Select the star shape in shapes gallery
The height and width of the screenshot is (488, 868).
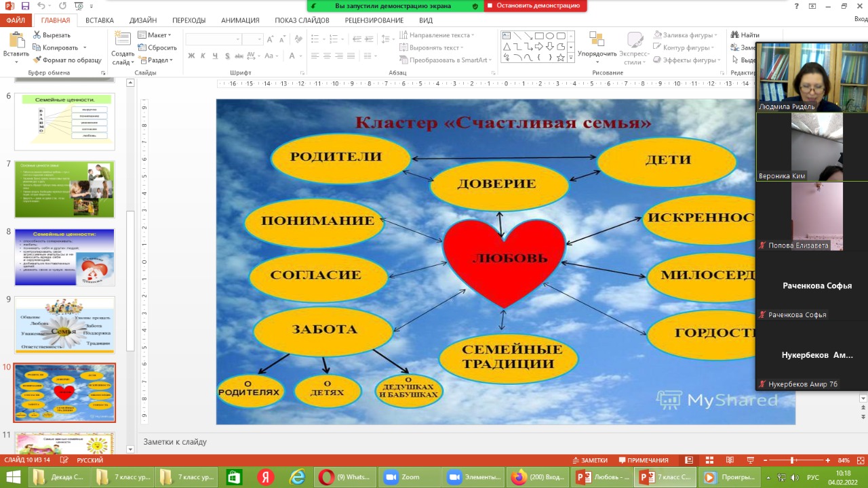(x=561, y=58)
